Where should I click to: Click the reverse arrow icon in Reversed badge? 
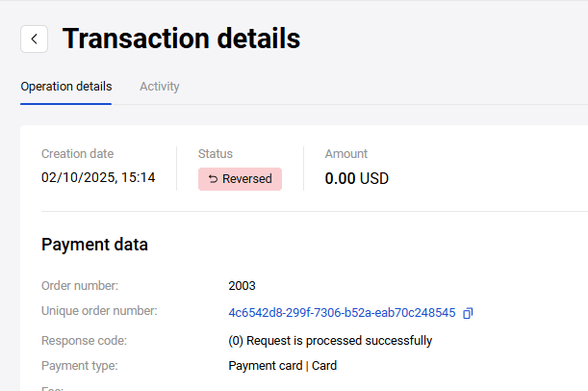pyautogui.click(x=213, y=179)
